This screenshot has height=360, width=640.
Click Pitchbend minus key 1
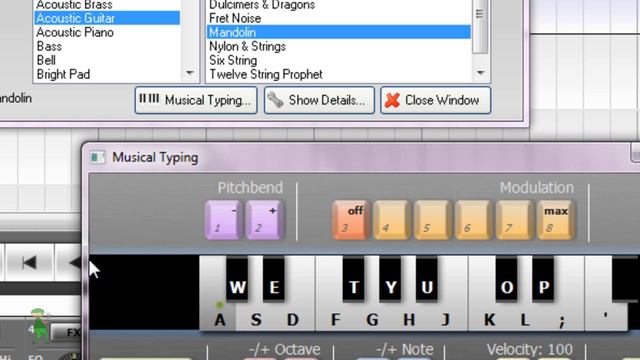point(223,220)
